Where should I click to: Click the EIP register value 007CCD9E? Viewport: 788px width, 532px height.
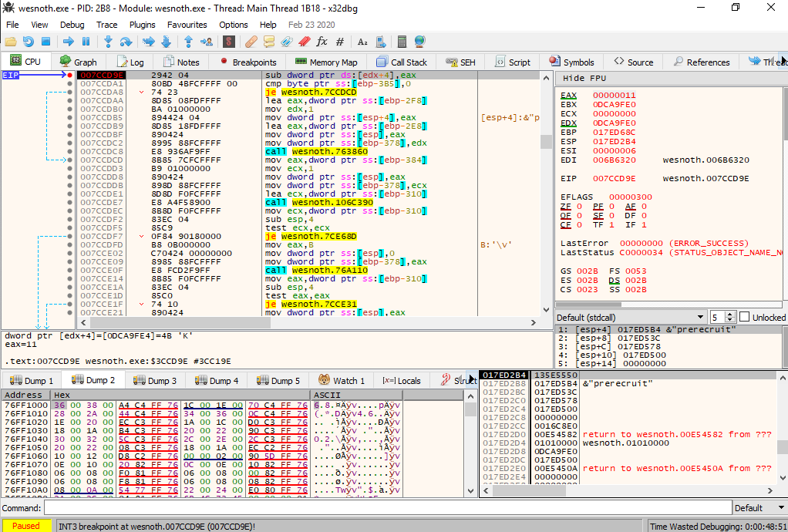pyautogui.click(x=614, y=178)
